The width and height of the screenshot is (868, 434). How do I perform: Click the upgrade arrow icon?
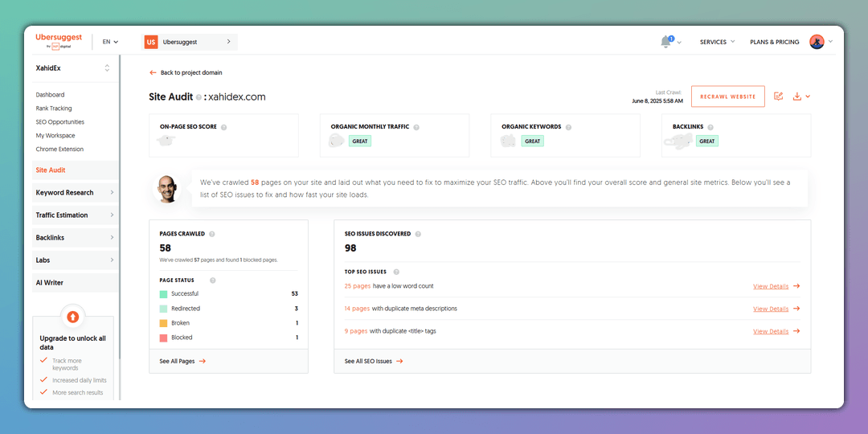point(72,317)
